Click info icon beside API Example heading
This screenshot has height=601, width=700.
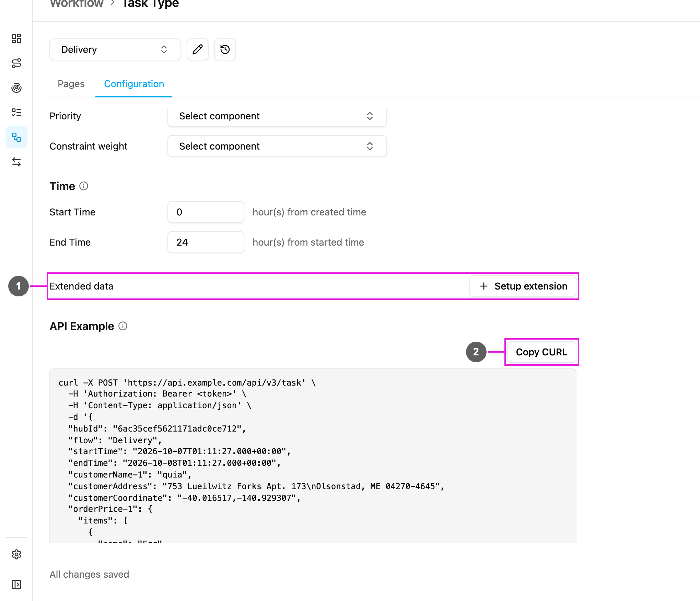123,326
